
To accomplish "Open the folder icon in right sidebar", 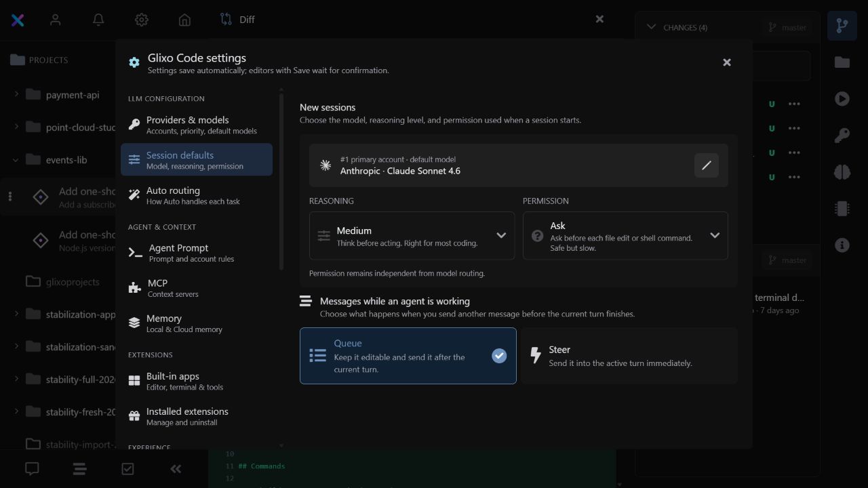I will point(842,62).
